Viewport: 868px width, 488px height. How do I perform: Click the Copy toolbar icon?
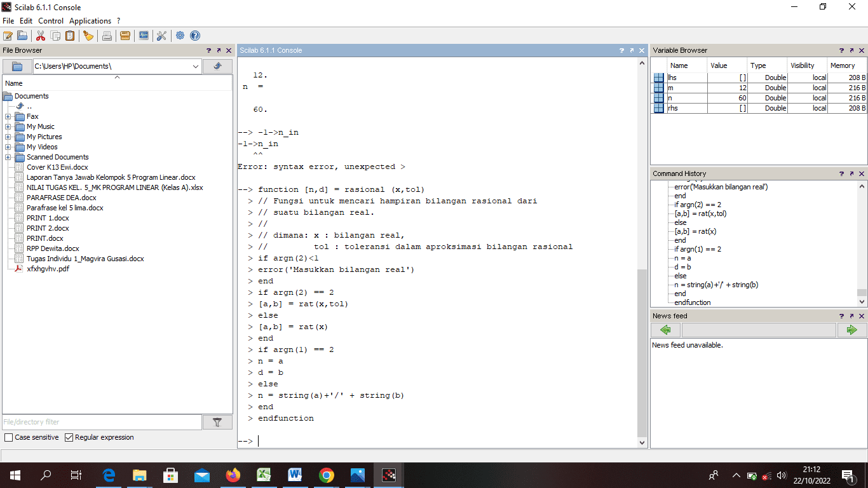pos(55,36)
